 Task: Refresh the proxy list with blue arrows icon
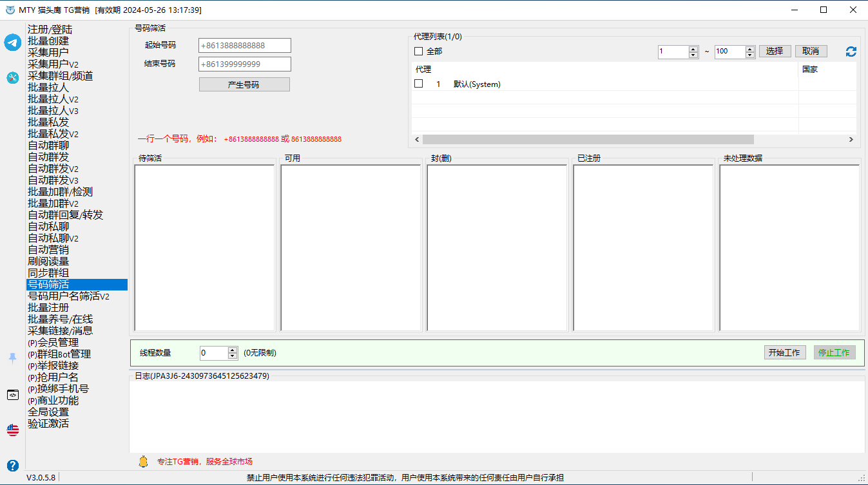coord(851,52)
